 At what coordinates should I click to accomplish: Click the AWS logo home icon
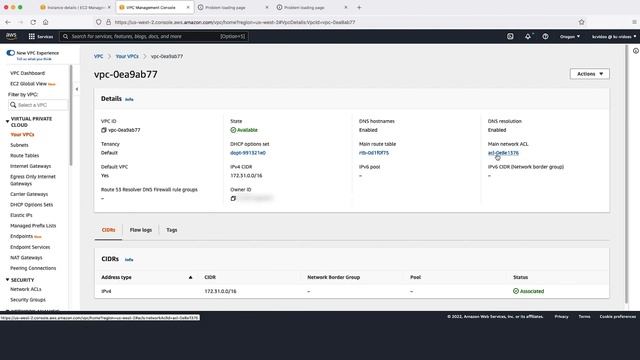11,36
